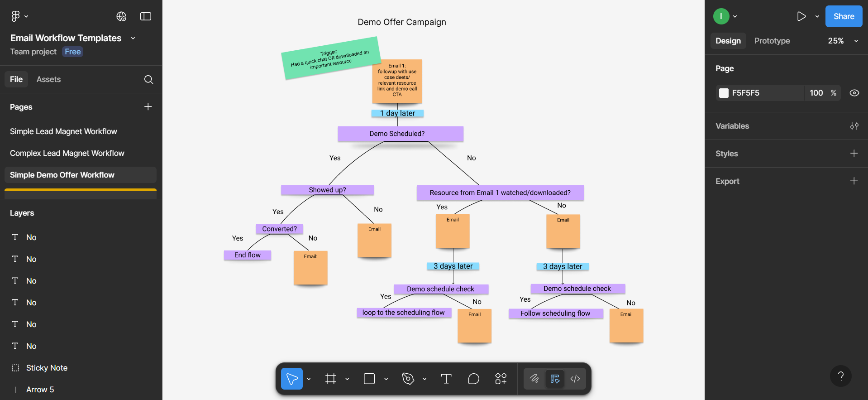Select the Text tool
868x400 pixels.
click(446, 379)
